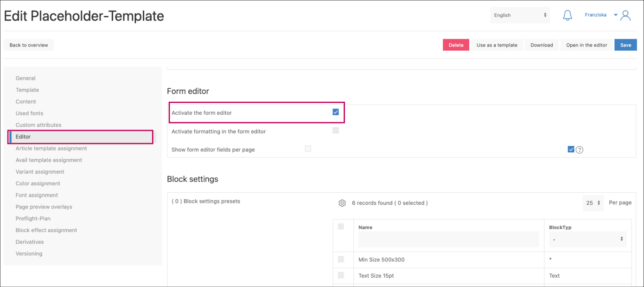Enable formatting in the form editor
644x287 pixels.
[336, 130]
